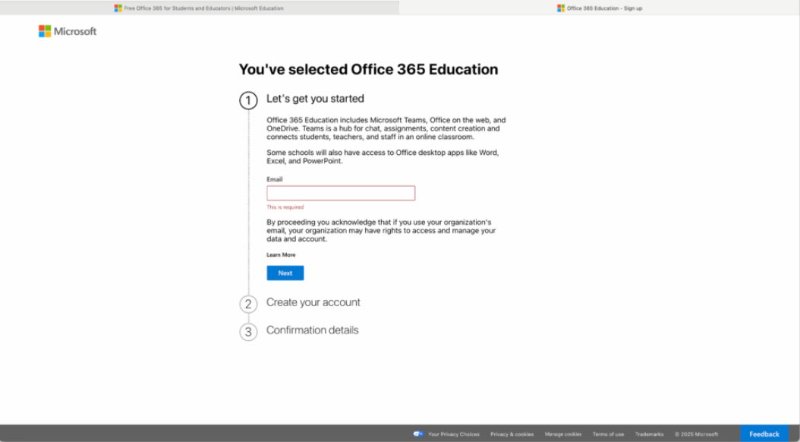The image size is (800, 442).
Task: Click the step 1 circle icon
Action: click(248, 101)
